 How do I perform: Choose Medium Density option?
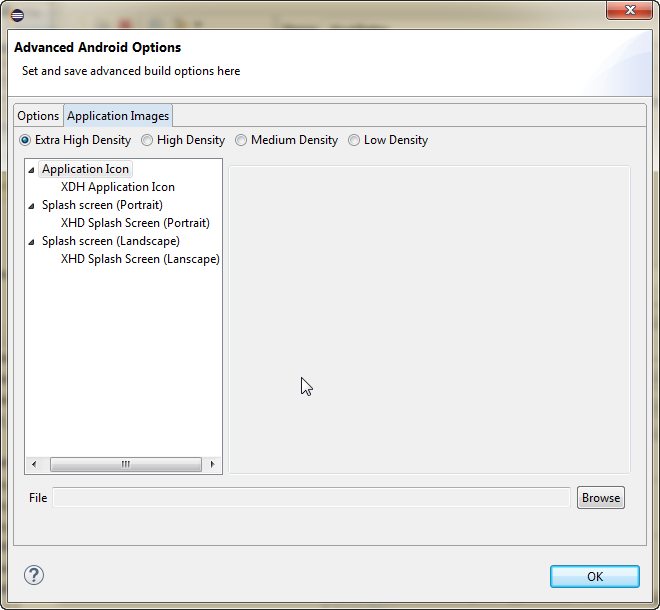[x=241, y=140]
